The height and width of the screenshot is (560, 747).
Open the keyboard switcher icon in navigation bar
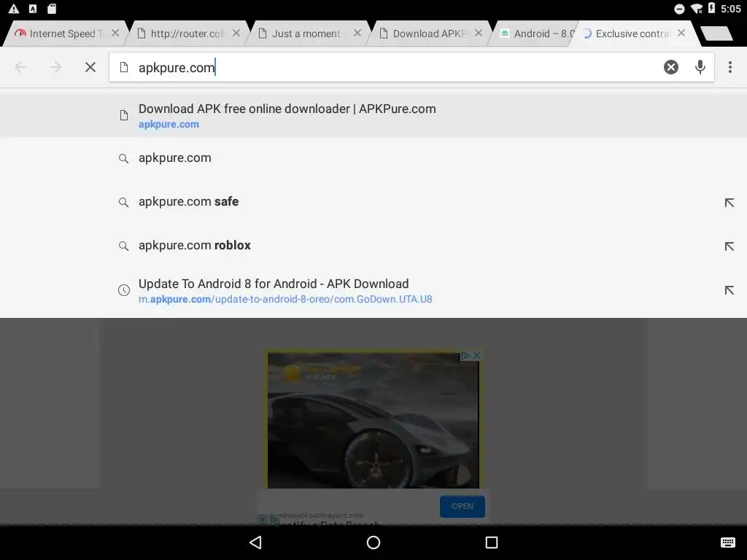click(x=727, y=542)
